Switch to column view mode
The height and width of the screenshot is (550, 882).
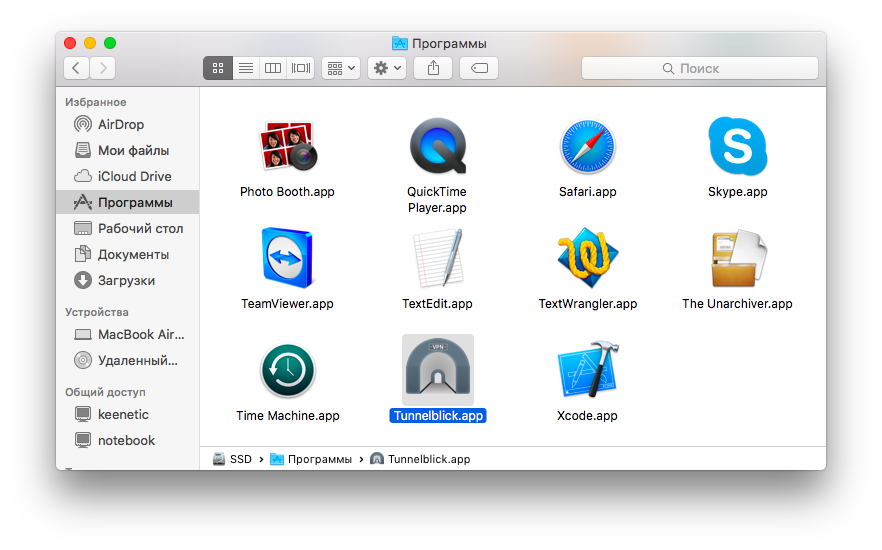[273, 68]
